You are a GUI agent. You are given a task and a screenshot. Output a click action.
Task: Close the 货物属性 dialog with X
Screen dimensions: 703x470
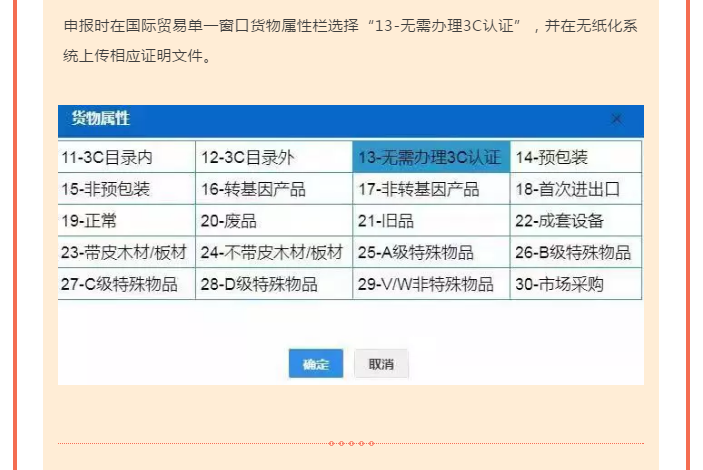(616, 119)
